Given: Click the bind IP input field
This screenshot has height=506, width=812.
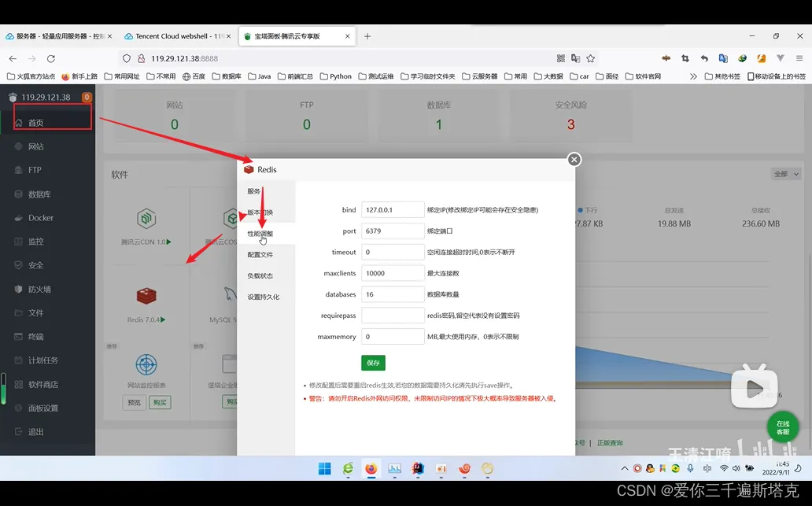Looking at the screenshot, I should [x=393, y=210].
